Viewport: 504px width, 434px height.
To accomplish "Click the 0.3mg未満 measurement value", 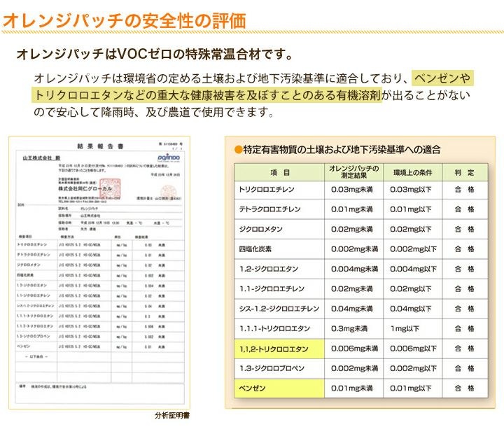I will (x=350, y=329).
